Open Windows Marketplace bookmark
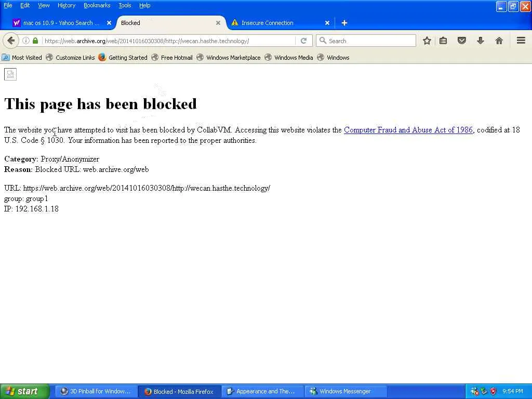This screenshot has width=532, height=399. tap(229, 58)
